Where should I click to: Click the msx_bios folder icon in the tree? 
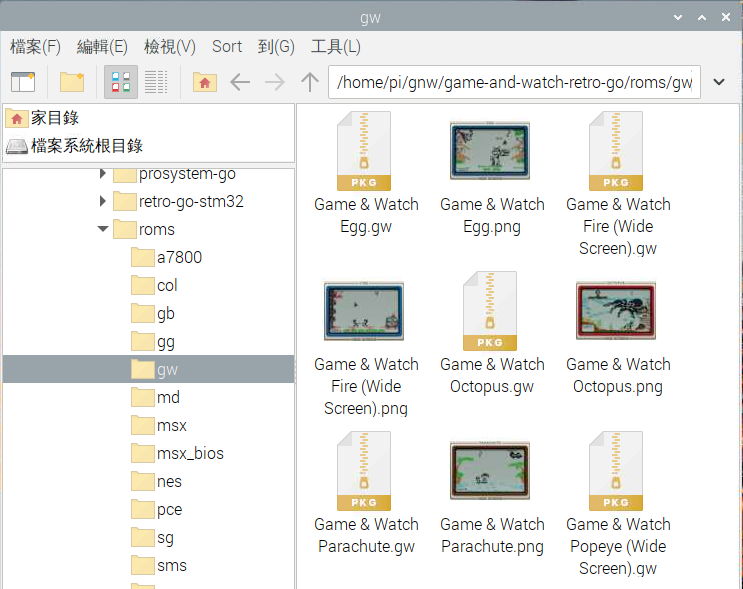(143, 453)
